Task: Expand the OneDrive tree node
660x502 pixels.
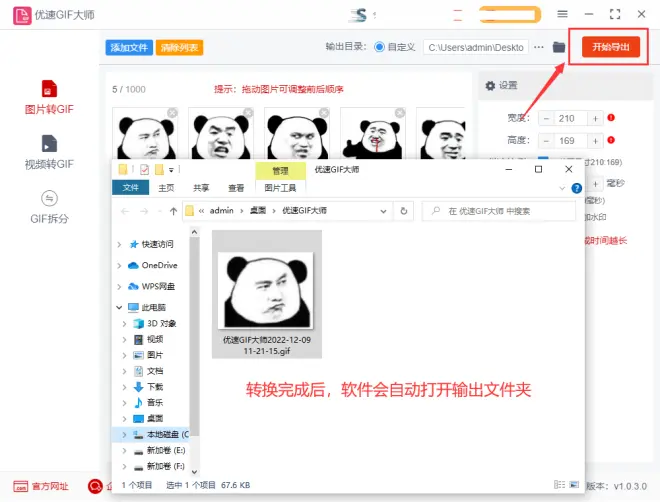Action: coord(120,266)
